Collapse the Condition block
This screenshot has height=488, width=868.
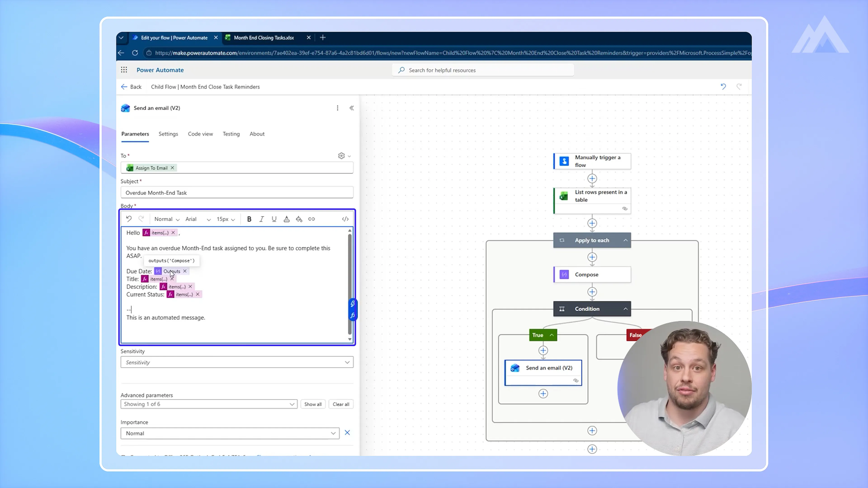pyautogui.click(x=625, y=309)
